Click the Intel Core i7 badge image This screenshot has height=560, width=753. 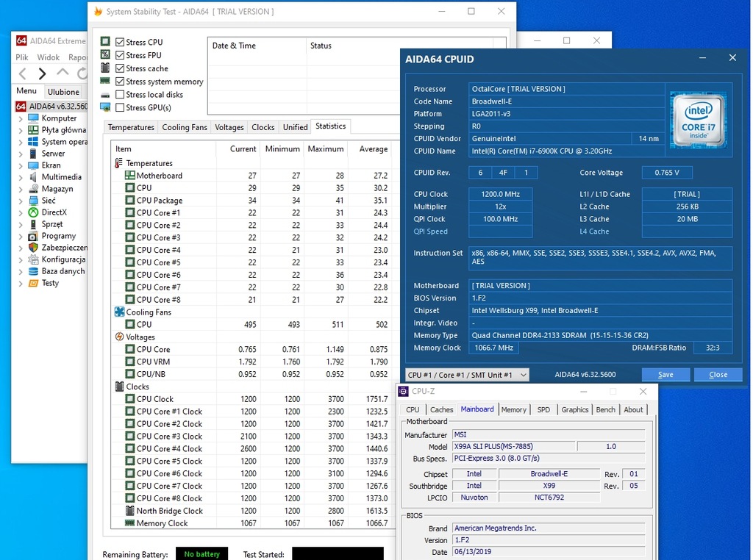tap(699, 119)
